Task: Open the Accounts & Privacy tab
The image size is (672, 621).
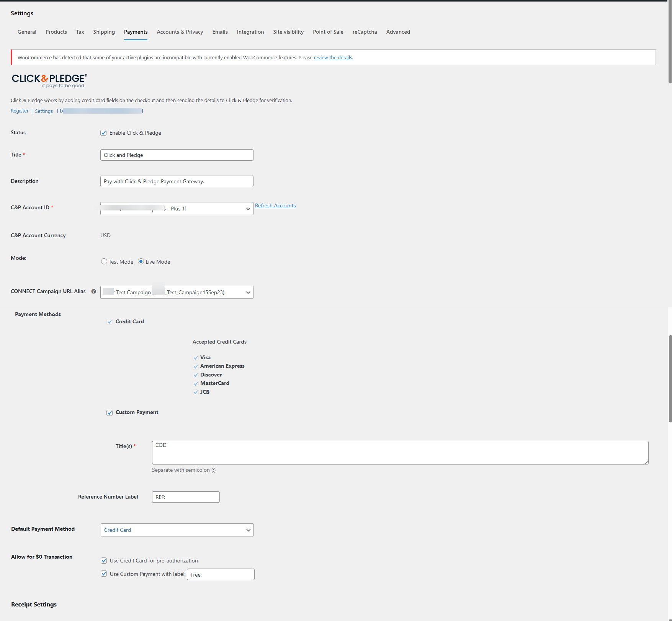Action: (180, 32)
